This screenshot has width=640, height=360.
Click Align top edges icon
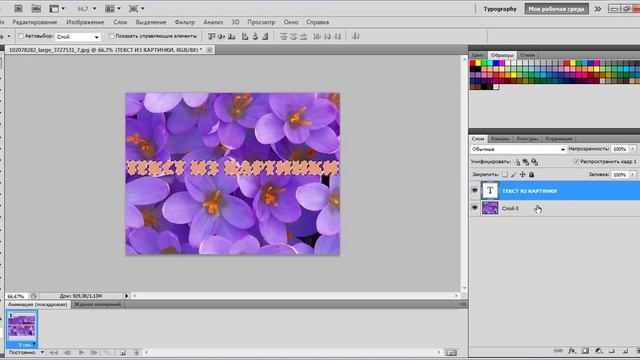coord(211,36)
